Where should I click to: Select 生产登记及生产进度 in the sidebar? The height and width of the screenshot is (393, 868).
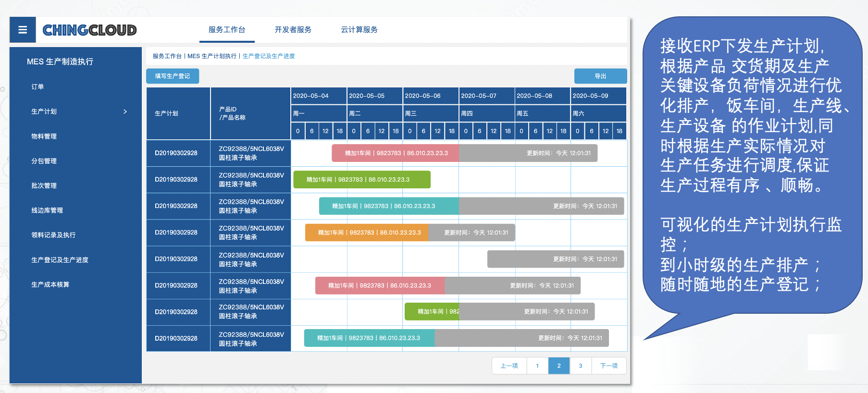[60, 260]
